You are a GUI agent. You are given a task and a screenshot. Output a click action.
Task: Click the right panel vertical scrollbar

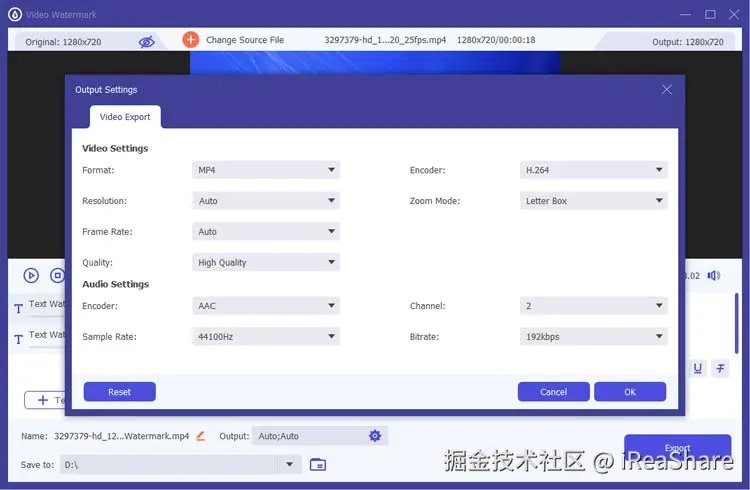click(737, 323)
